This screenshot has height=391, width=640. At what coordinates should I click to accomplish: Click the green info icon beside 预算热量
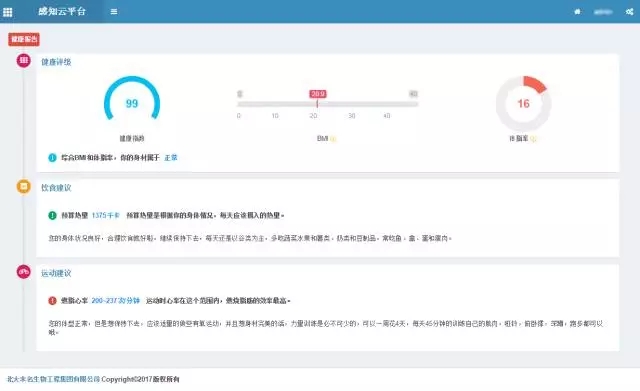click(x=52, y=215)
